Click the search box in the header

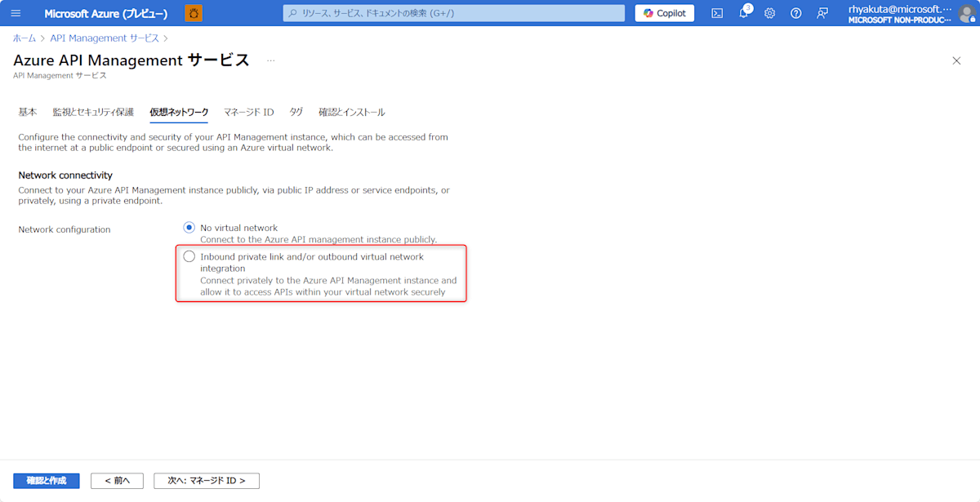(453, 13)
